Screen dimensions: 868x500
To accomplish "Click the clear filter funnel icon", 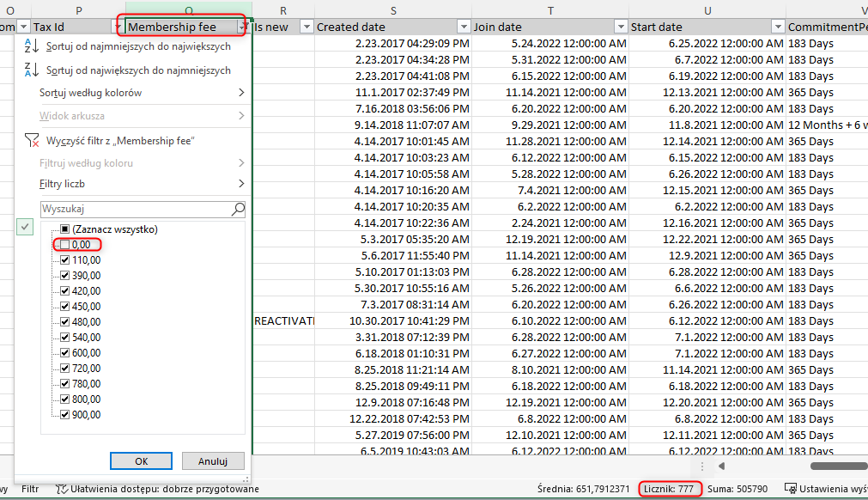I will tap(32, 140).
